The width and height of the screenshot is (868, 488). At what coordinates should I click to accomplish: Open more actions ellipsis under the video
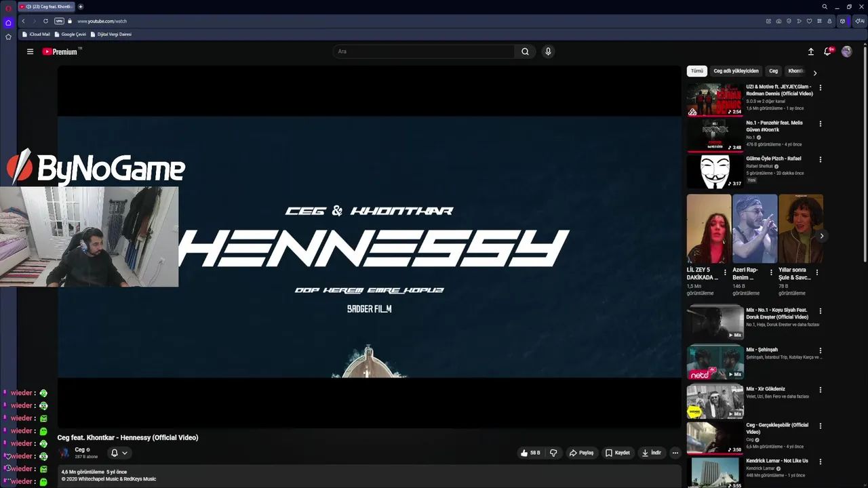[675, 453]
